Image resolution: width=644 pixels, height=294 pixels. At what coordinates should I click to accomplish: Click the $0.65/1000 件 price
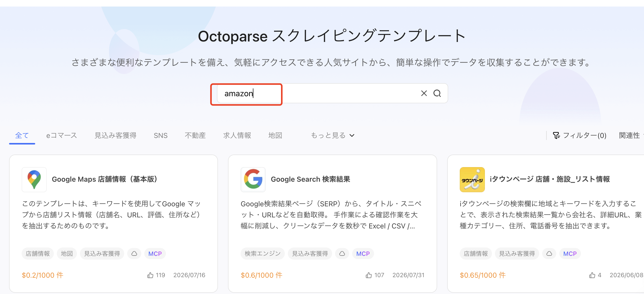coord(483,275)
